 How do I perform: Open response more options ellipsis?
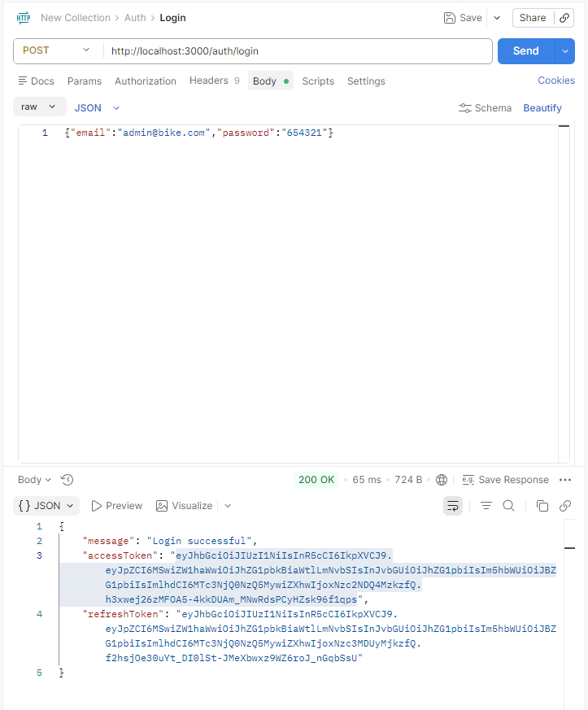[x=565, y=480]
